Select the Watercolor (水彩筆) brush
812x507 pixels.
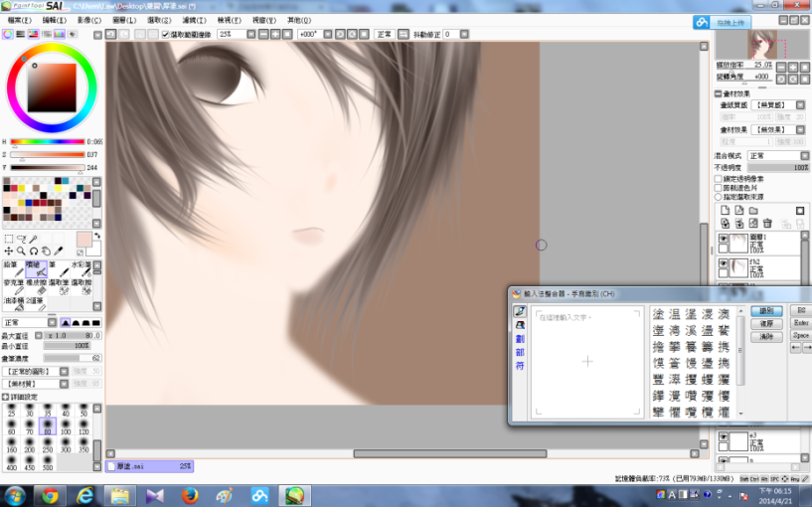[81, 268]
